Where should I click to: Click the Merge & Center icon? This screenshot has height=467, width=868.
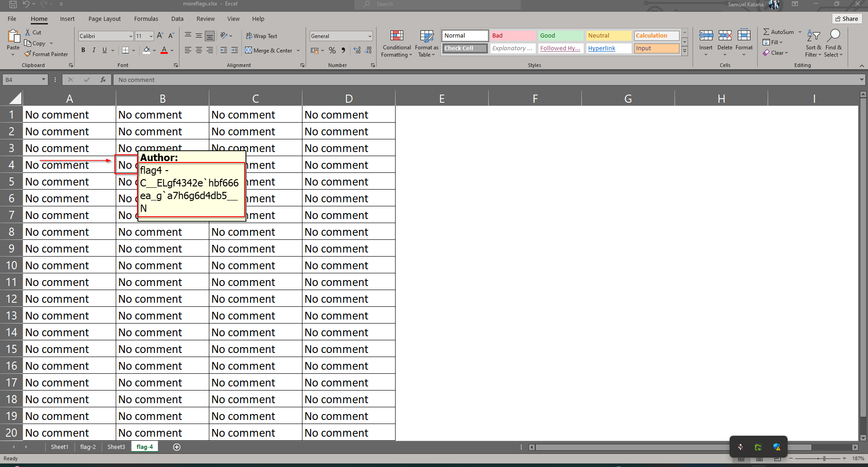[x=249, y=50]
